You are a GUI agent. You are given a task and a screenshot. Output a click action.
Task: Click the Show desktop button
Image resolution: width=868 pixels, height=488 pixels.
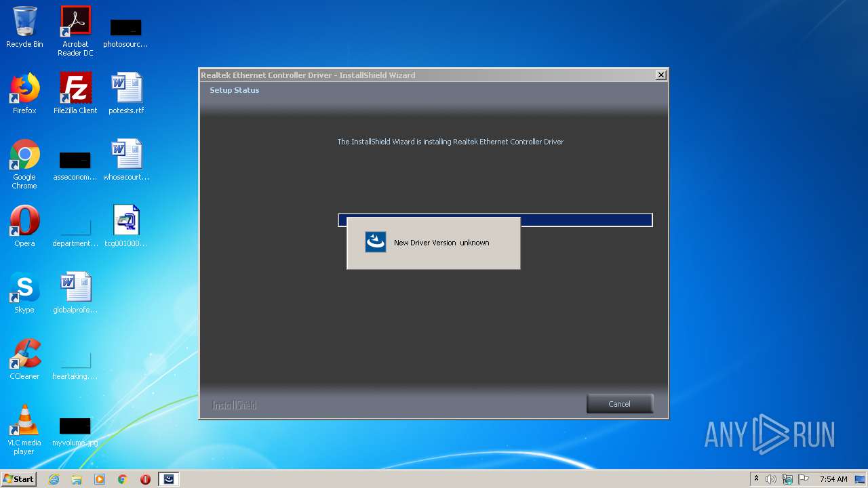[x=861, y=479]
